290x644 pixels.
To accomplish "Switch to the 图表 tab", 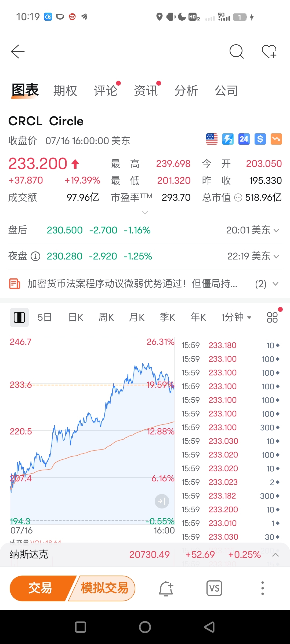I will point(25,90).
